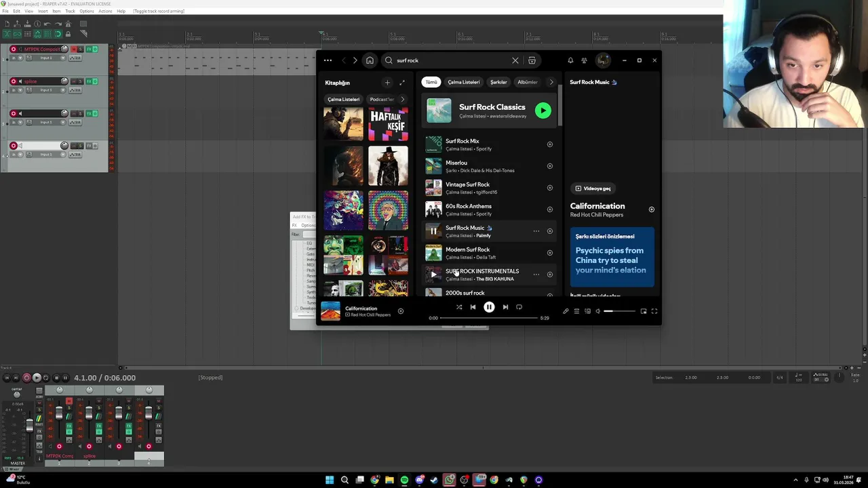Open Spotify browse icon next to search
The height and width of the screenshot is (488, 868).
tap(532, 60)
